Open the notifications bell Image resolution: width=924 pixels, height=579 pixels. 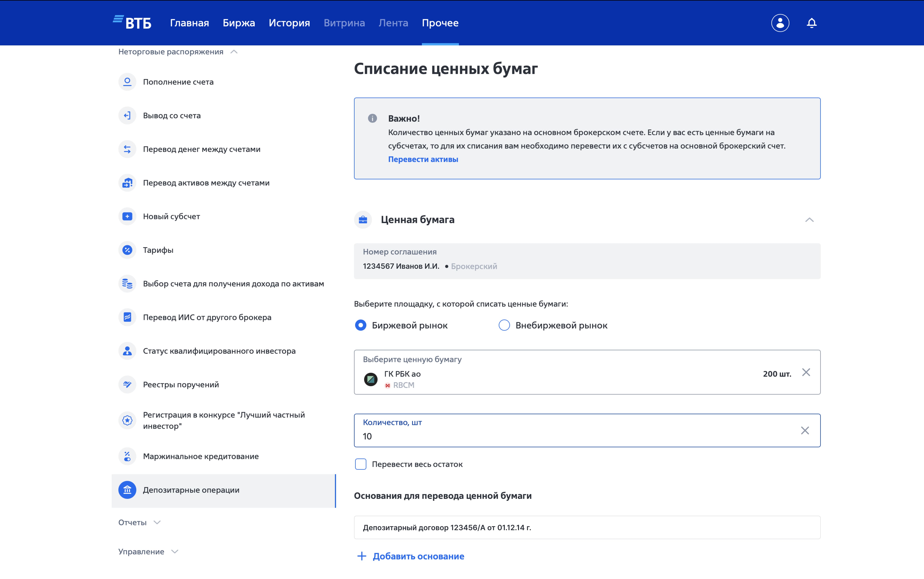(811, 23)
